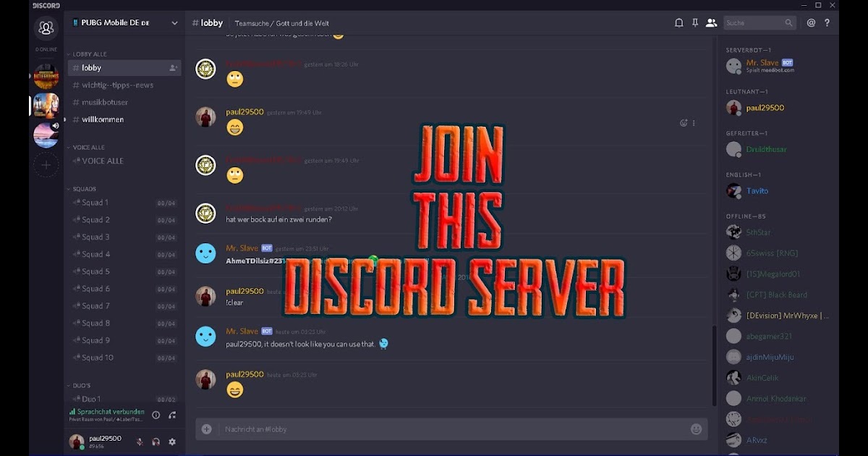Select the PUBG Battlegrounds server icon
Image resolution: width=868 pixels, height=456 pixels.
tap(46, 76)
